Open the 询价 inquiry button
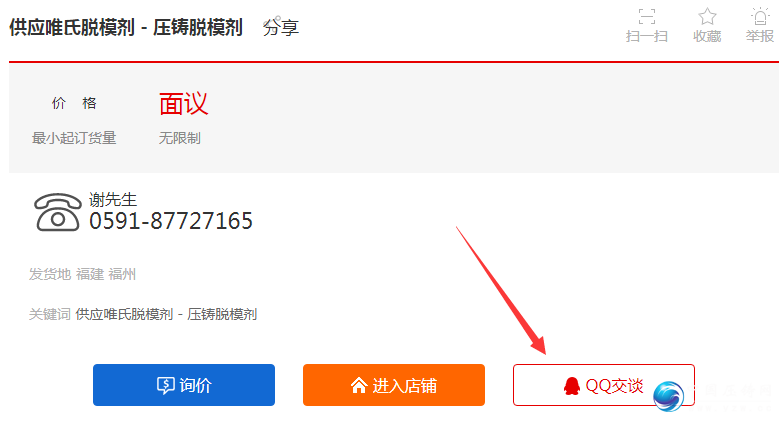Screen dimensions: 782x427 (184, 385)
